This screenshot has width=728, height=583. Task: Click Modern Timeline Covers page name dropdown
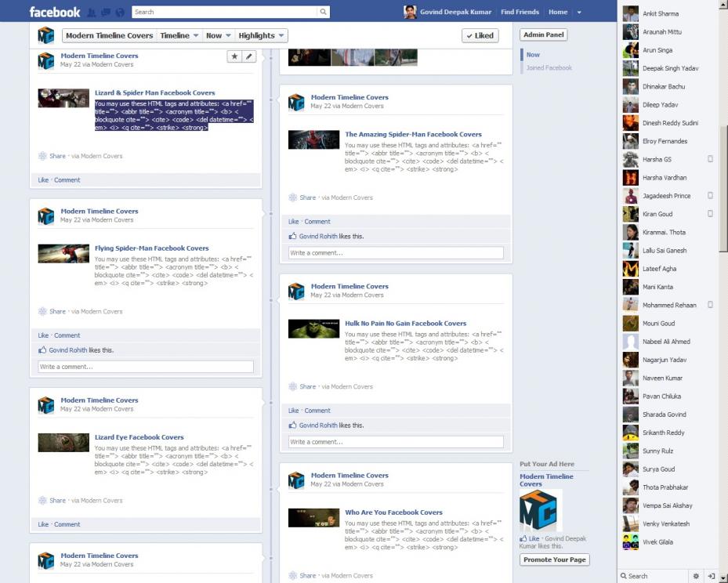(x=109, y=36)
